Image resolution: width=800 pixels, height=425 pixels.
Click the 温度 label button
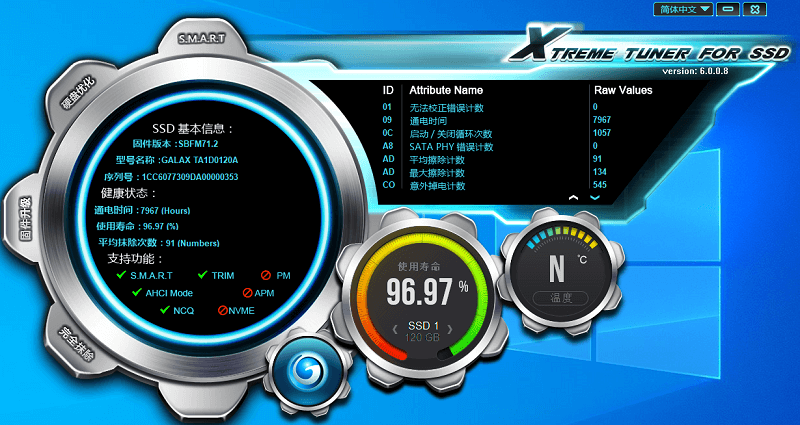(x=560, y=298)
